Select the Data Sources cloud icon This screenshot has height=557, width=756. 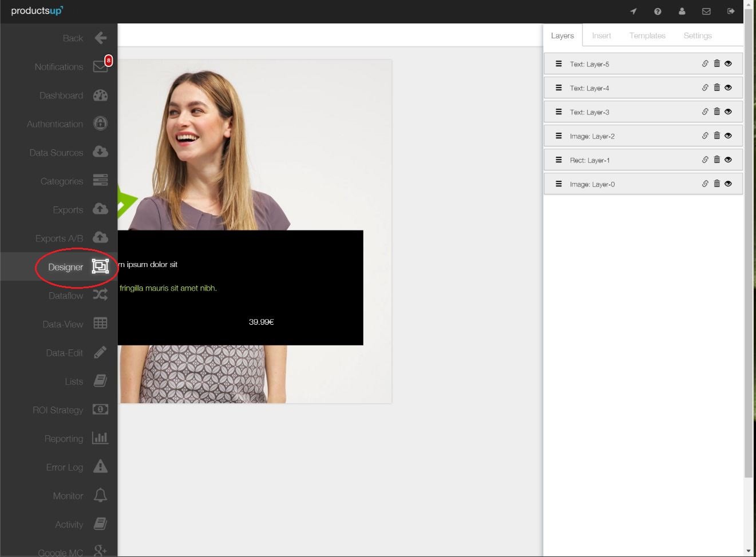coord(100,152)
